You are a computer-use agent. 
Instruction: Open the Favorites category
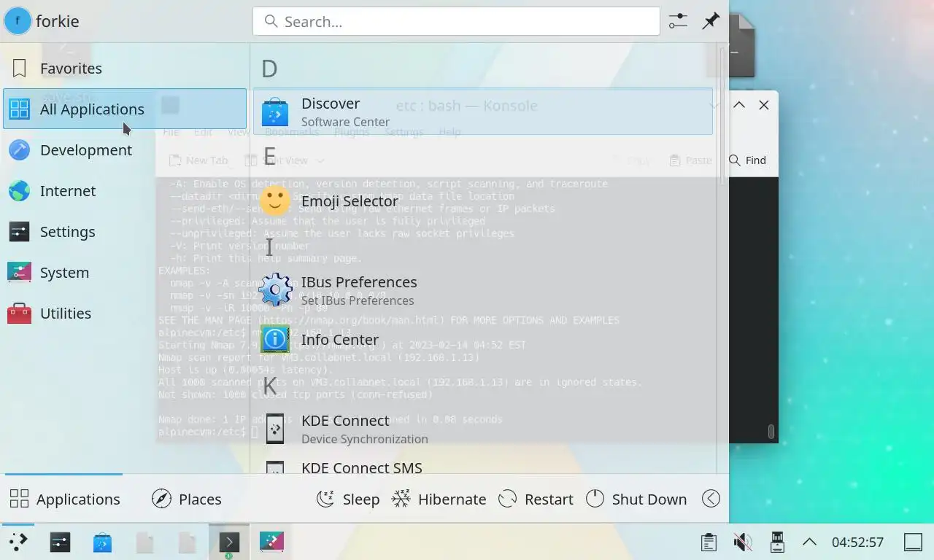125,69
